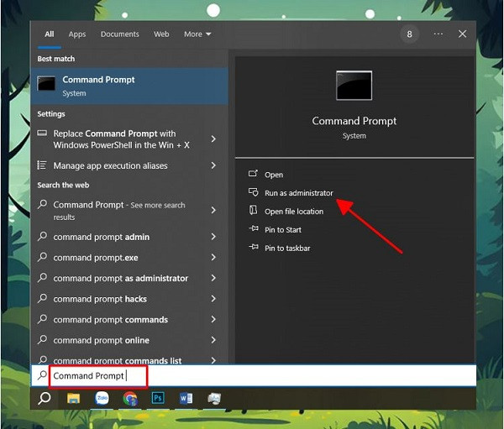Screen dimensions: 504x429
Task: Open the three-dot options menu
Action: coord(438,34)
